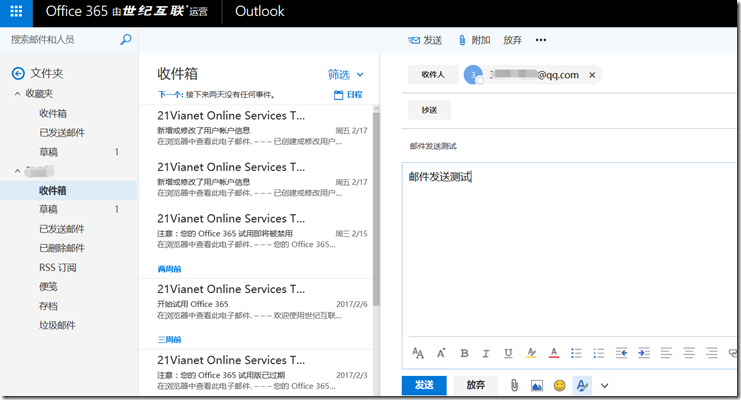
Task: Click the grow font size icon
Action: click(441, 353)
